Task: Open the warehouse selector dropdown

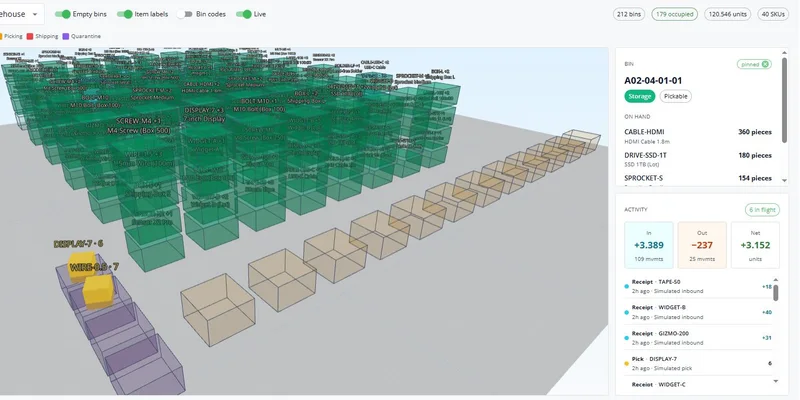Action: tap(20, 14)
